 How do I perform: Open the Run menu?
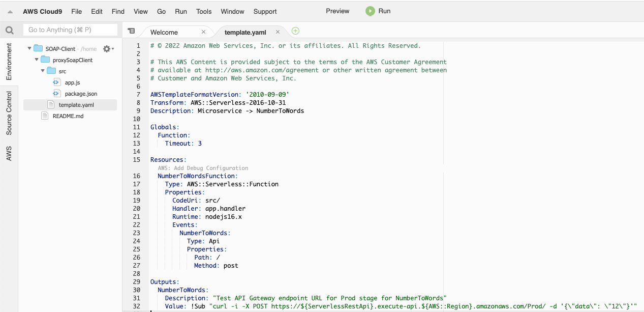pyautogui.click(x=181, y=11)
